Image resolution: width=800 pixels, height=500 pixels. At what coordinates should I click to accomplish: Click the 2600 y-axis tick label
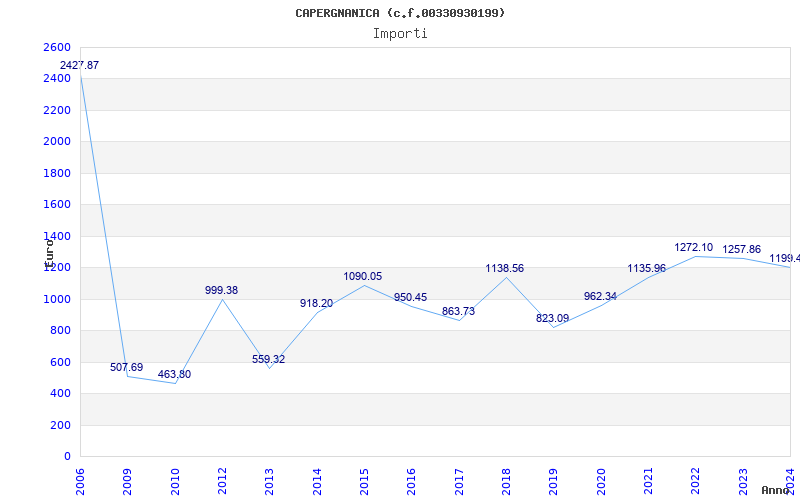[57, 47]
